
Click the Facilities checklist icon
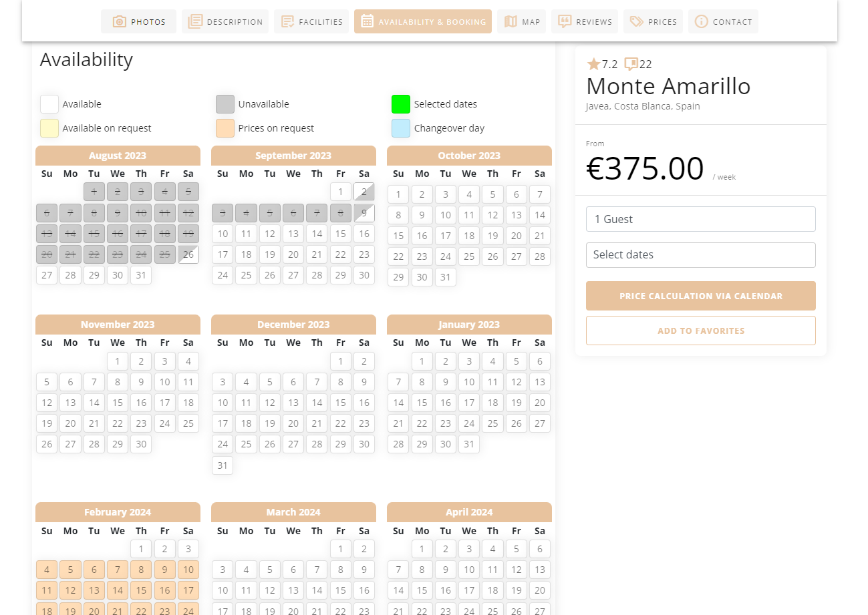pyautogui.click(x=287, y=21)
